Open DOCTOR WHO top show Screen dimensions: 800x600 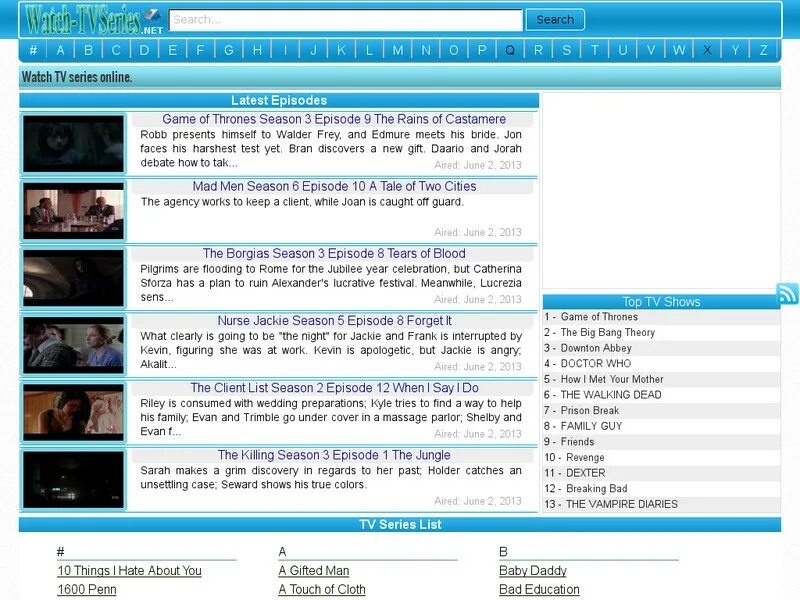point(596,364)
